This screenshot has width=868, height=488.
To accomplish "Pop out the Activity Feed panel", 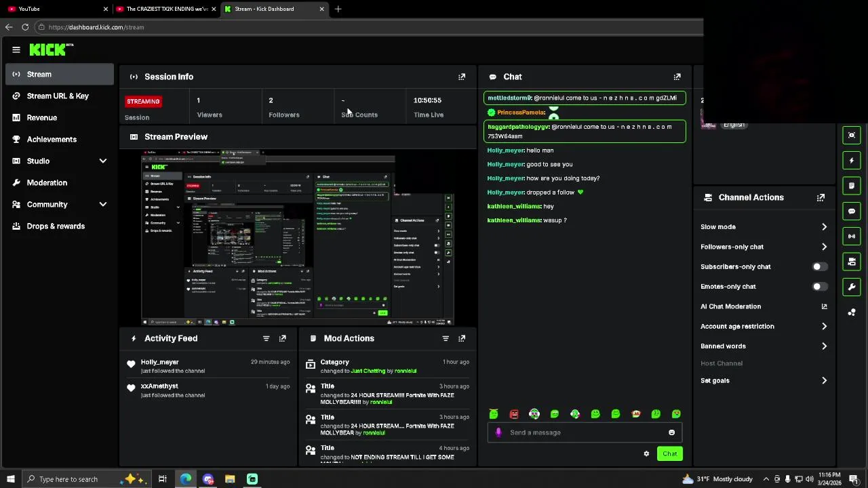I will (x=283, y=338).
